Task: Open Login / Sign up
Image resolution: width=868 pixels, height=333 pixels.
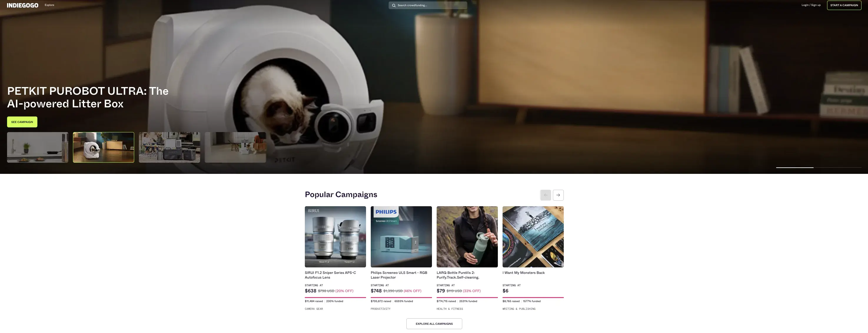Action: pos(811,5)
